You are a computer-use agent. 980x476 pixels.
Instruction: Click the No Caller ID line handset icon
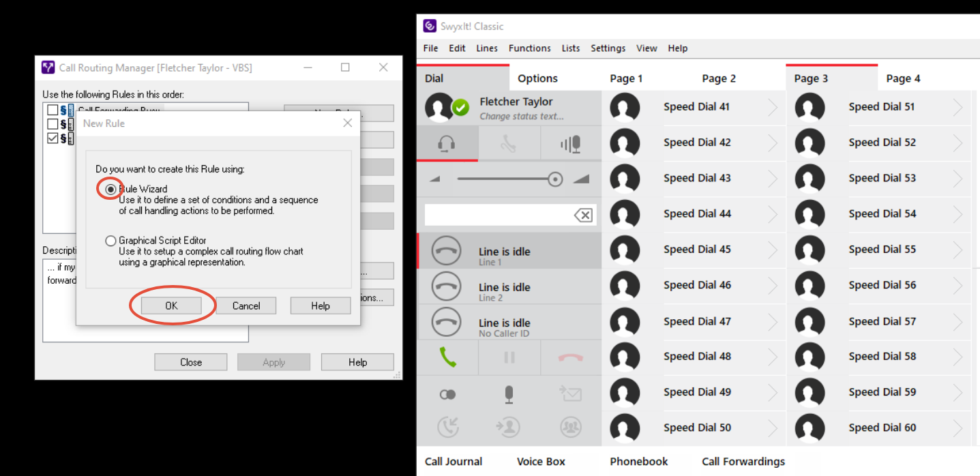point(447,323)
